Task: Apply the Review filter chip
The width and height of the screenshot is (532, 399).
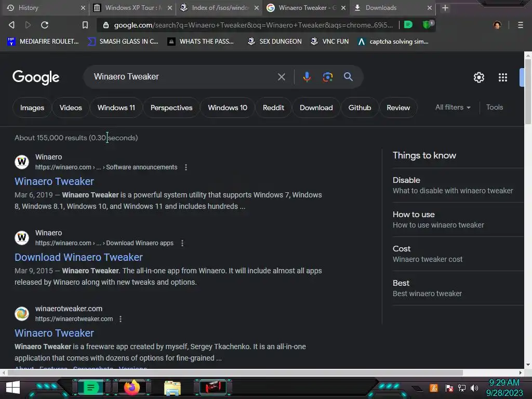Action: click(398, 108)
